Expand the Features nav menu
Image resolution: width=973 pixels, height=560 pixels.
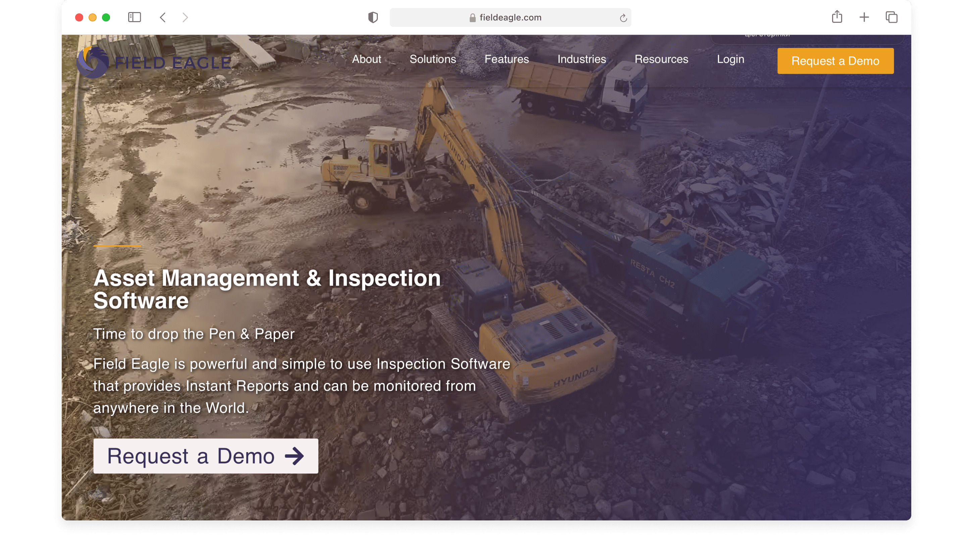point(506,59)
